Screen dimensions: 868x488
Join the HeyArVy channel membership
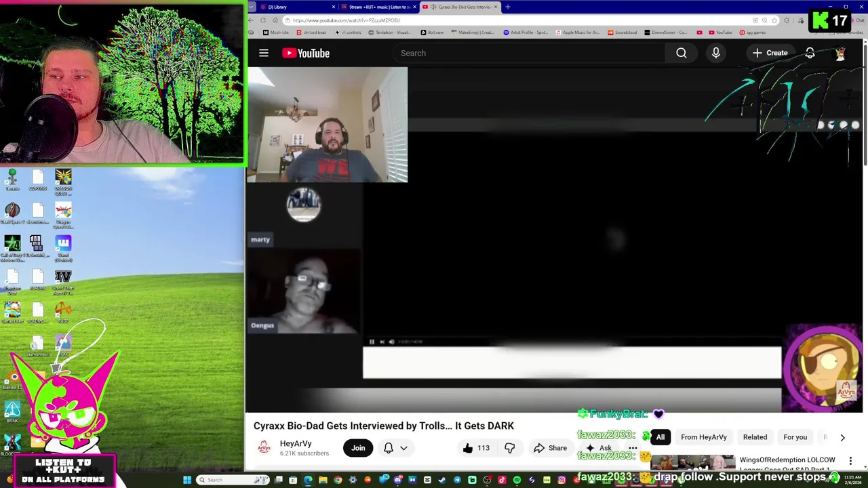click(358, 448)
